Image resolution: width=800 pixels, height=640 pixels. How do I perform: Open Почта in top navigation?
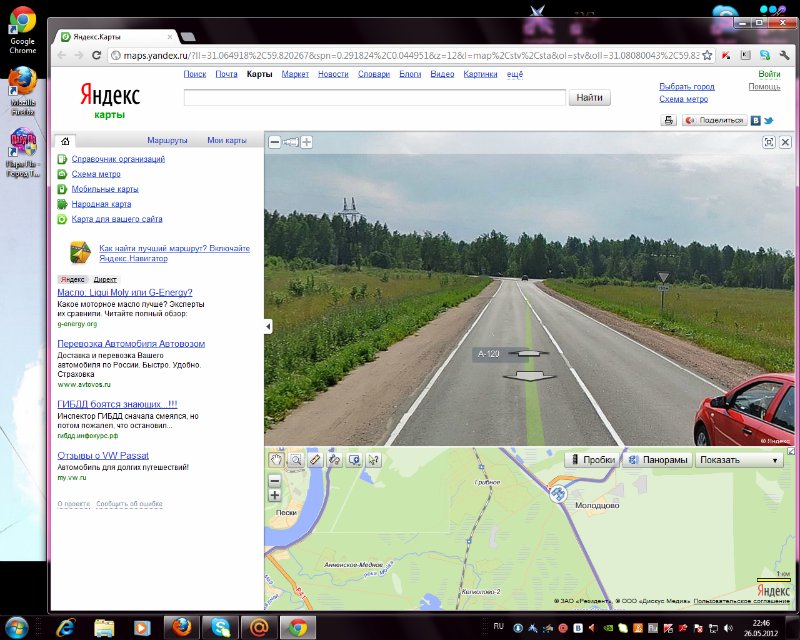pyautogui.click(x=226, y=74)
